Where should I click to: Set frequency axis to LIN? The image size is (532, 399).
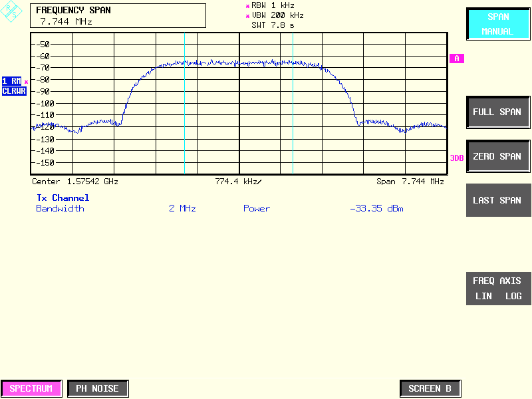[483, 296]
